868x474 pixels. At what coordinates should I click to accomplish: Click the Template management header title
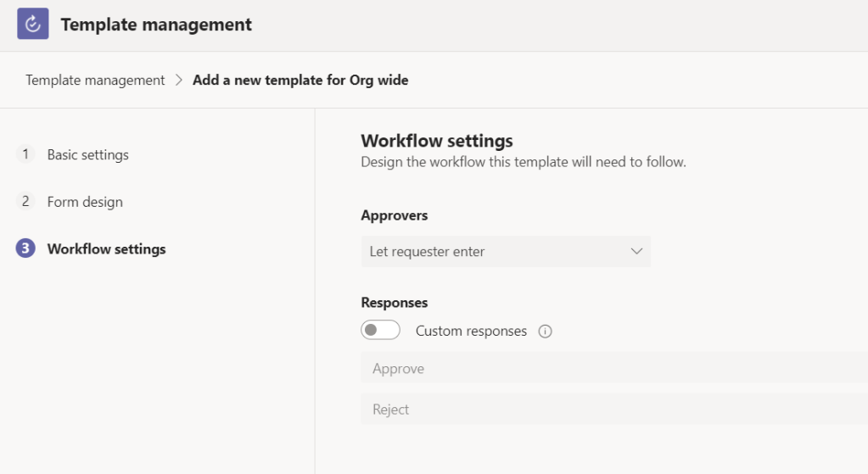coord(156,25)
